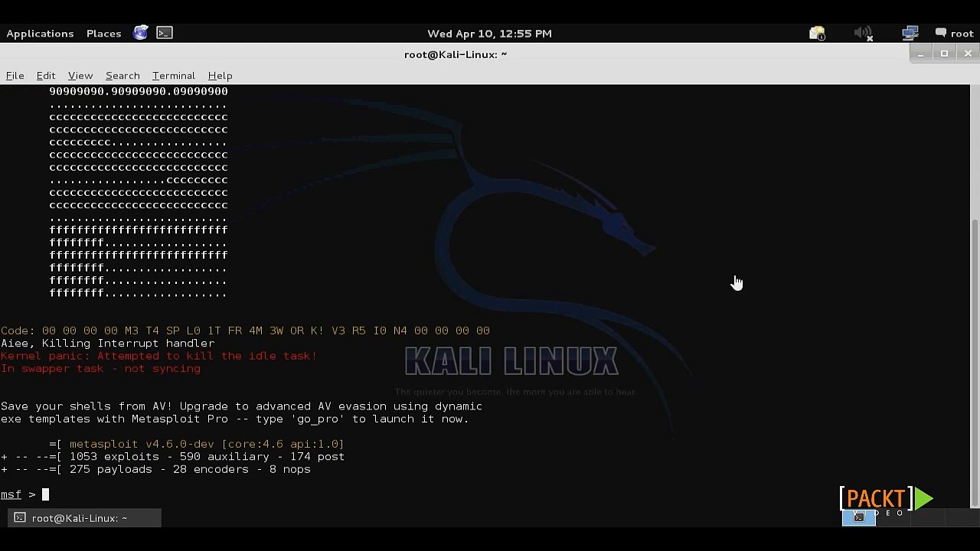Open the Terminal menu
Viewport: 980px width, 551px height.
(x=174, y=76)
